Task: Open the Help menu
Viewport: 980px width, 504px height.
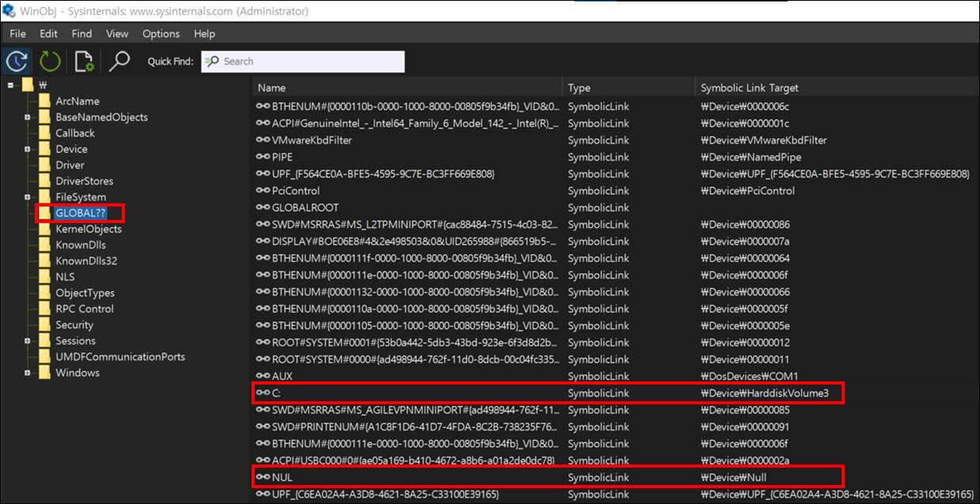Action: pos(204,34)
